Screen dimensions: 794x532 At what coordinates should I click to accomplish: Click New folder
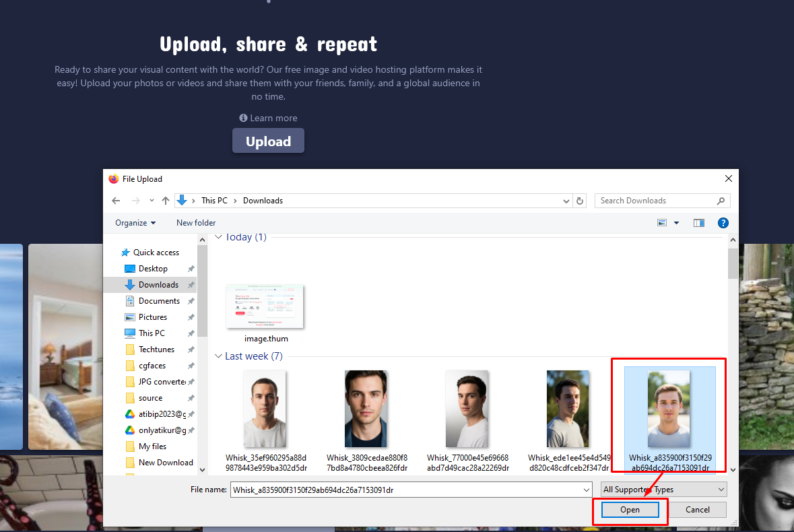[196, 223]
